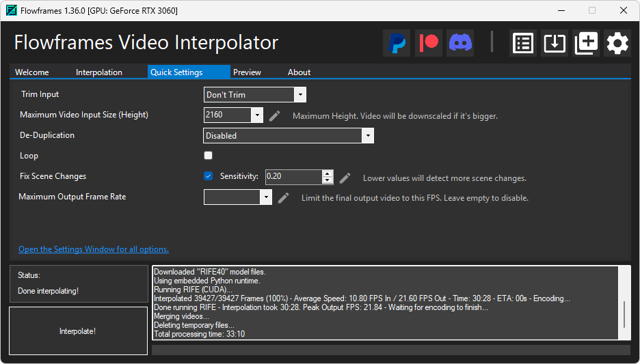
Task: Click pencil icon next to Maximum Height
Action: click(x=275, y=116)
